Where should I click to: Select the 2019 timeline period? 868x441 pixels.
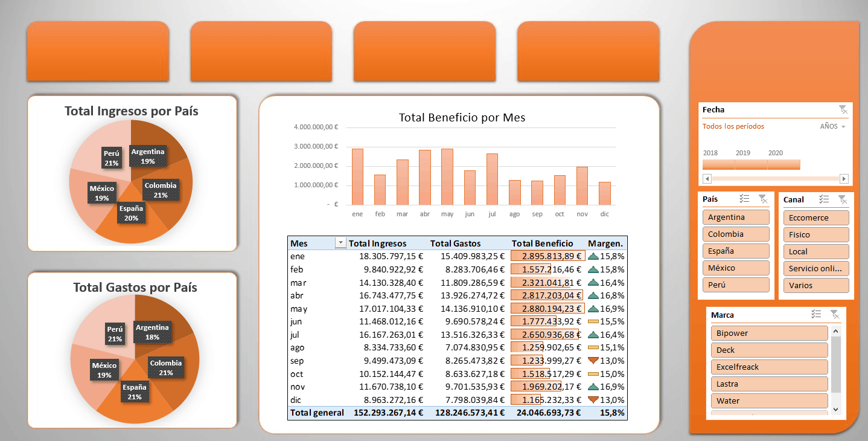coord(751,164)
